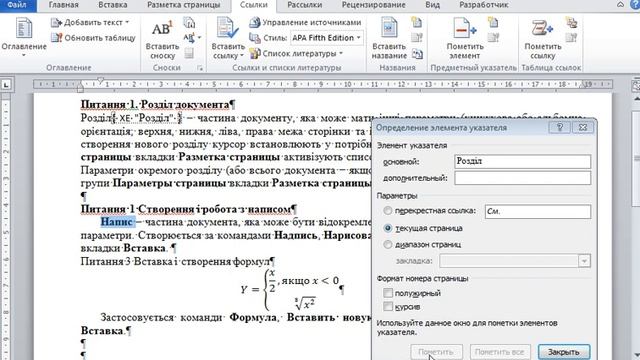Switch to the Разработчик tab

click(x=484, y=5)
